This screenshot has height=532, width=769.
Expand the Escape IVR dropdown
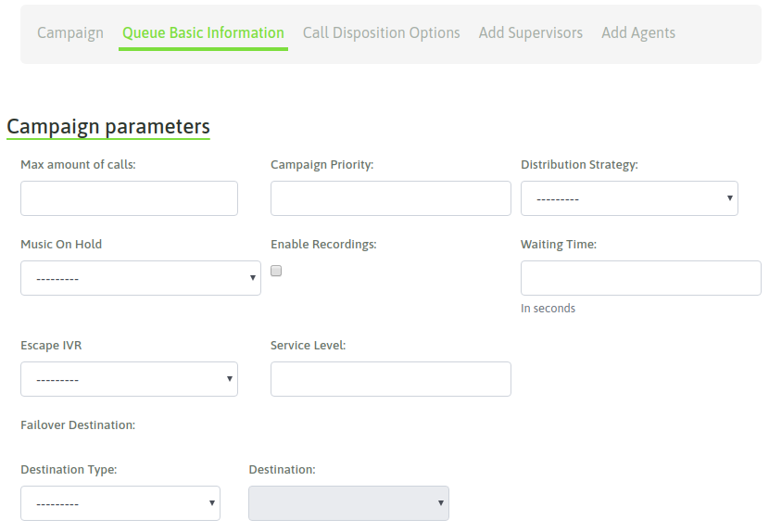pos(129,379)
